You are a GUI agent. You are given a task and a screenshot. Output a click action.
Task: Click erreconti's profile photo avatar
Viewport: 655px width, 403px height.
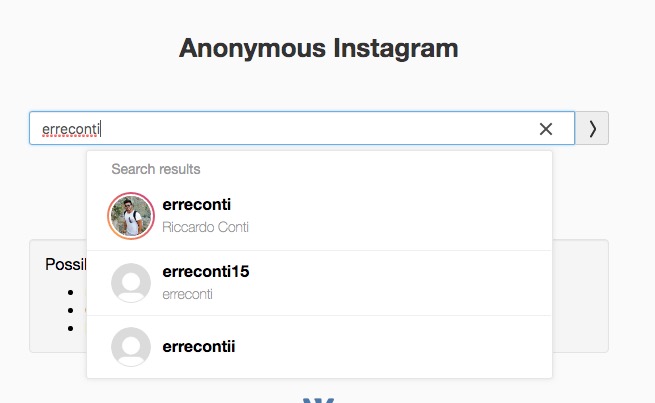131,215
